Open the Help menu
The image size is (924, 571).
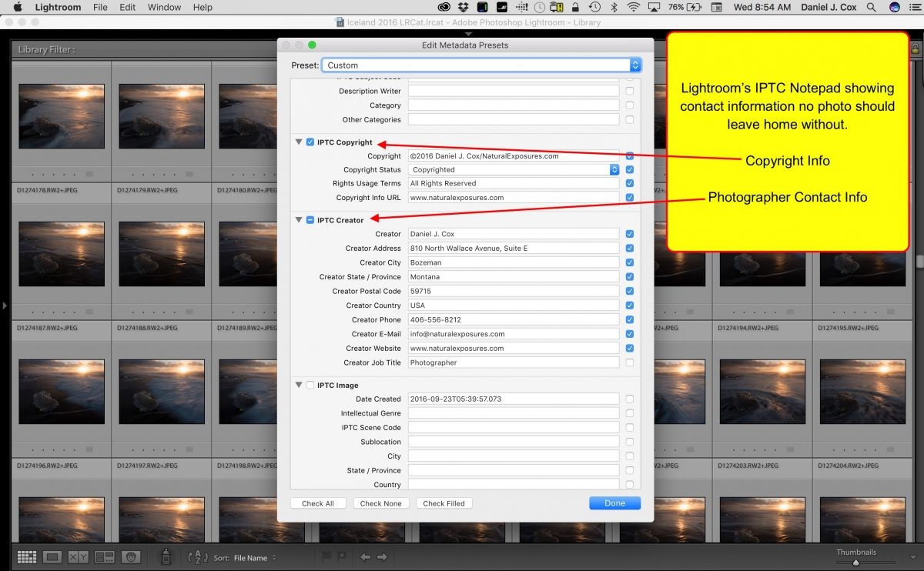203,7
